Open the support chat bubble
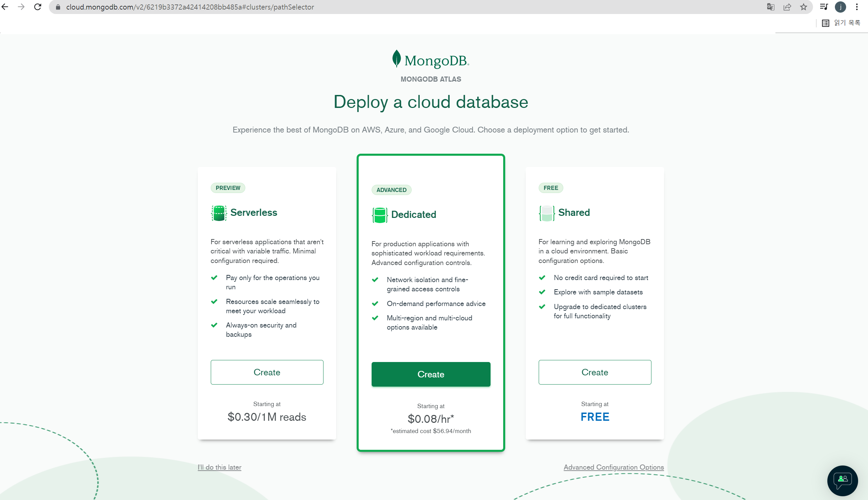 (x=842, y=480)
